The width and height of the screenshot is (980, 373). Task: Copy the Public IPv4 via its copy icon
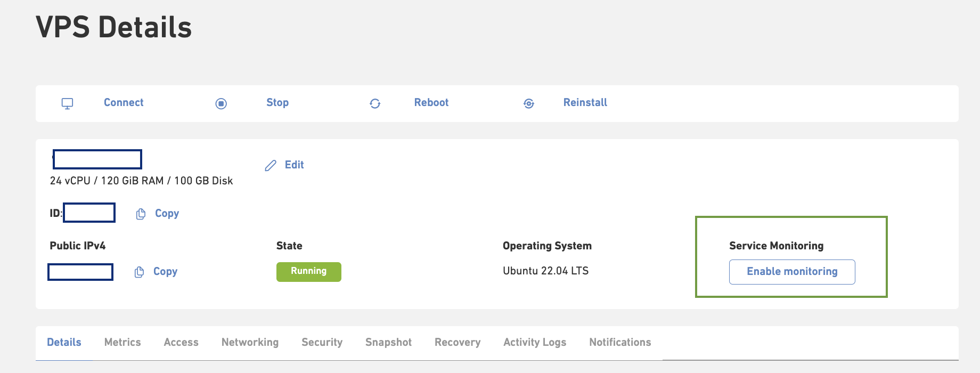point(140,272)
